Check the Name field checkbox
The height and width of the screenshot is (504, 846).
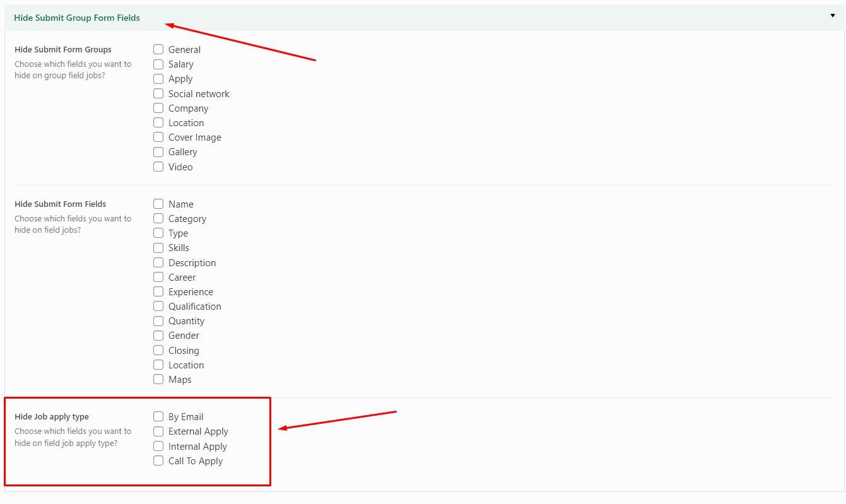coord(158,204)
